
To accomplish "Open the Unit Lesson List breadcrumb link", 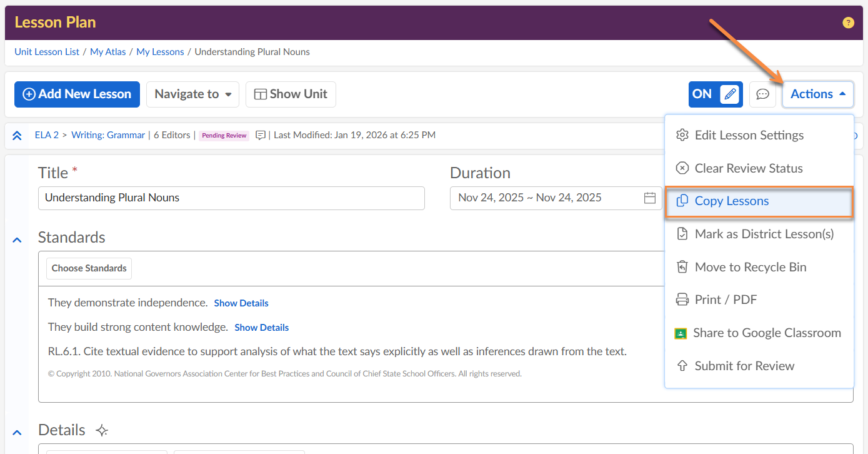I will (x=47, y=52).
